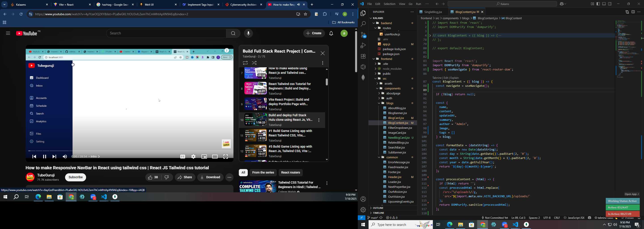This screenshot has width=644, height=229.
Task: Open the View menu in VS Code
Action: [402, 4]
